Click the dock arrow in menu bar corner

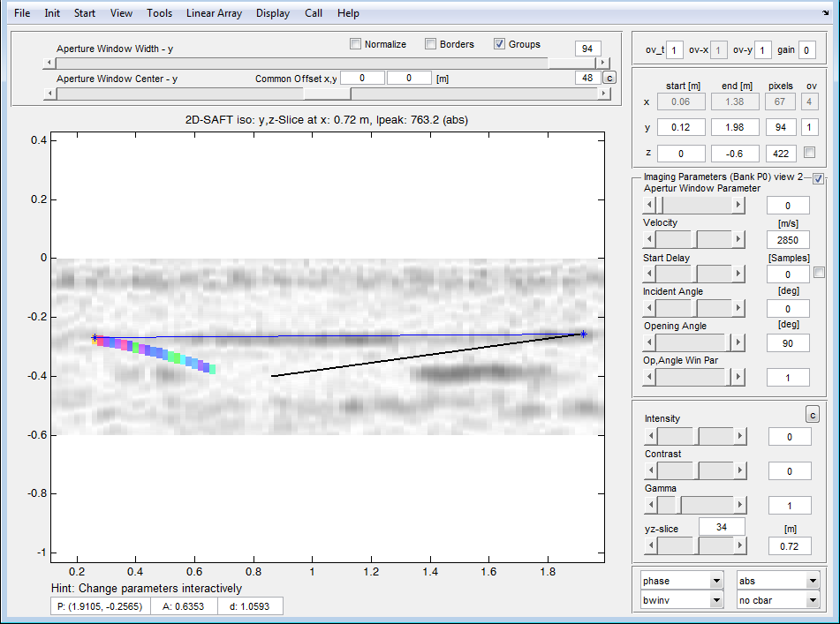[825, 13]
